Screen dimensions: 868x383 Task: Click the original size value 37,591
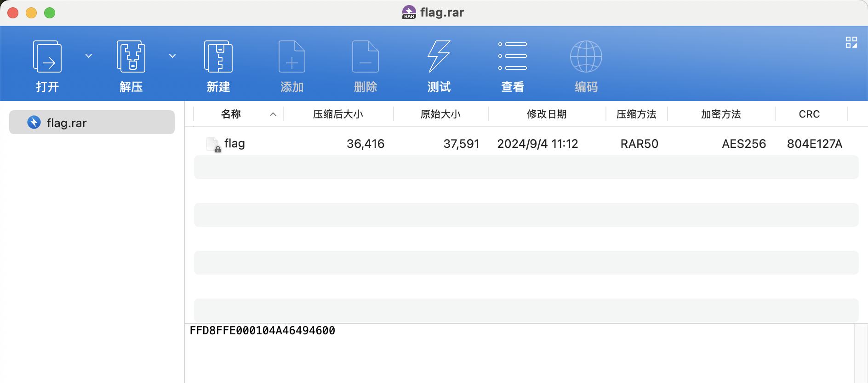pyautogui.click(x=461, y=144)
